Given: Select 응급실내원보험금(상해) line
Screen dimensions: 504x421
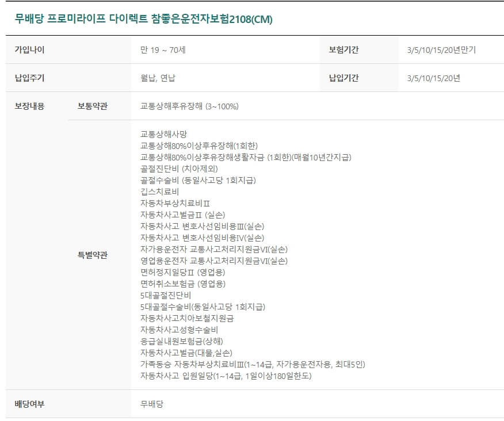Looking at the screenshot, I should pyautogui.click(x=182, y=342).
